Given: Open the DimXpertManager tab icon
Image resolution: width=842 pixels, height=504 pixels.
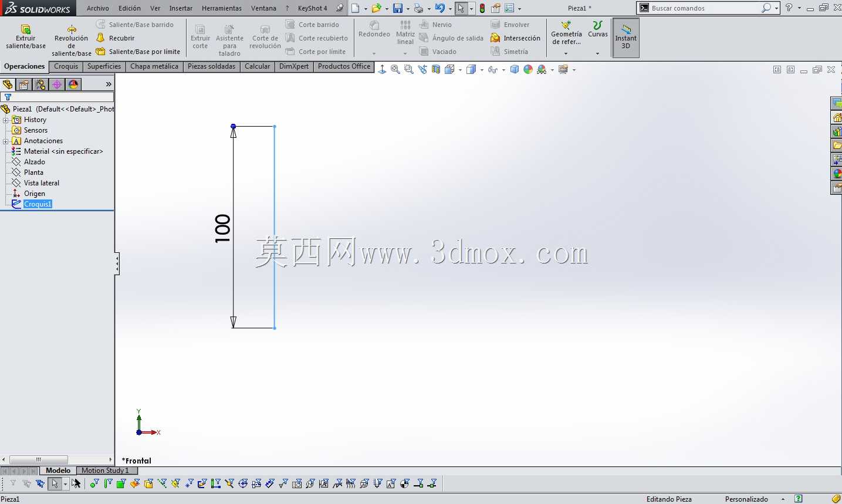Looking at the screenshot, I should (x=57, y=84).
